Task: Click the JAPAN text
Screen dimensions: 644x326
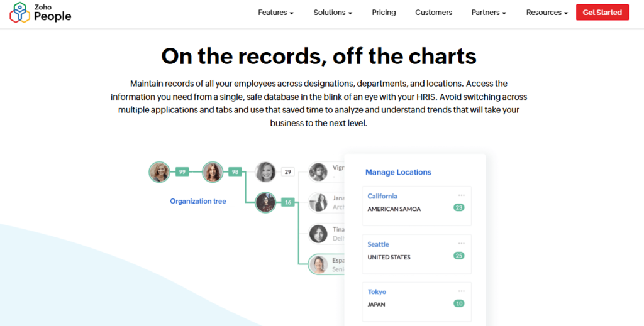Action: (376, 305)
